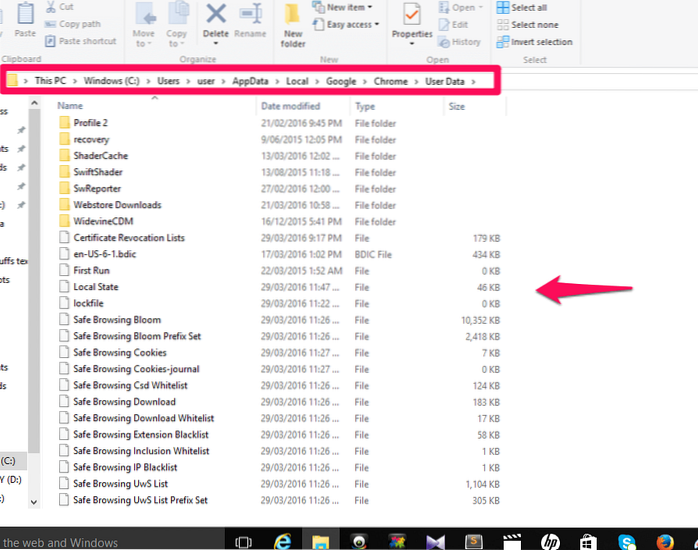Open the New item dropdown
This screenshot has width=698, height=550.
pos(342,7)
